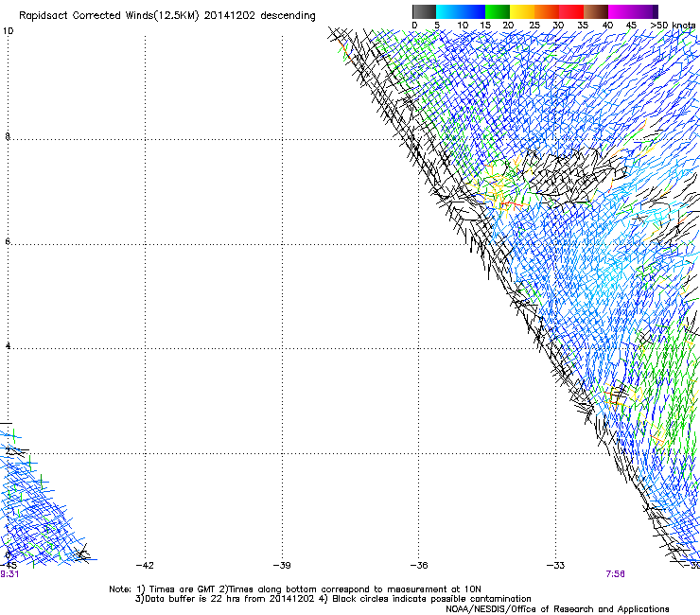Click the purple '9:31' swath time label
This screenshot has width=700, height=615.
tap(9, 574)
